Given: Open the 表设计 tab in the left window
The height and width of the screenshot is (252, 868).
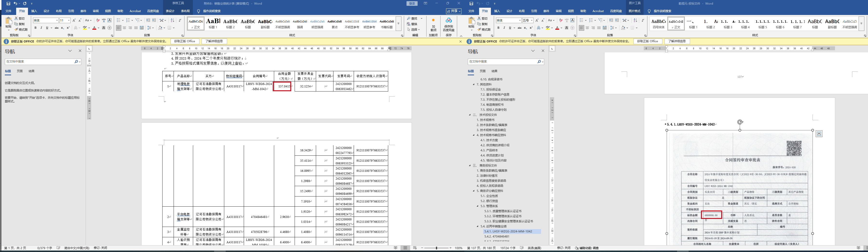Looking at the screenshot, I should (170, 11).
